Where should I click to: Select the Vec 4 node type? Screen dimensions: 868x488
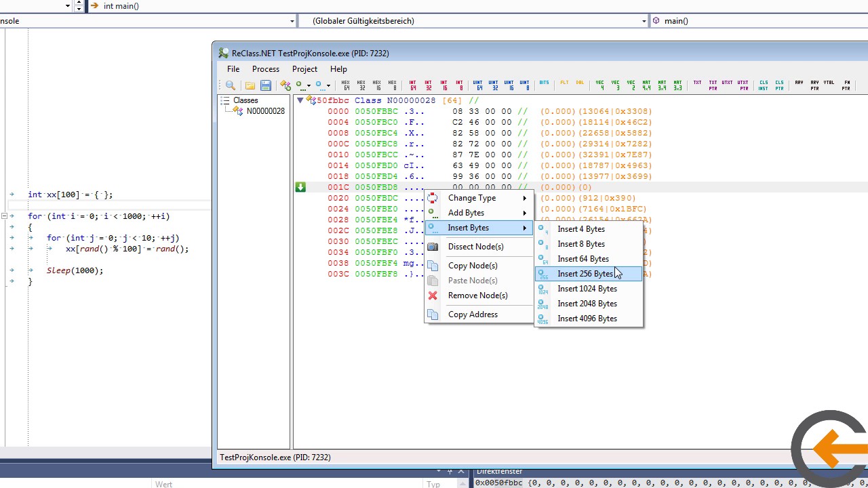point(600,85)
